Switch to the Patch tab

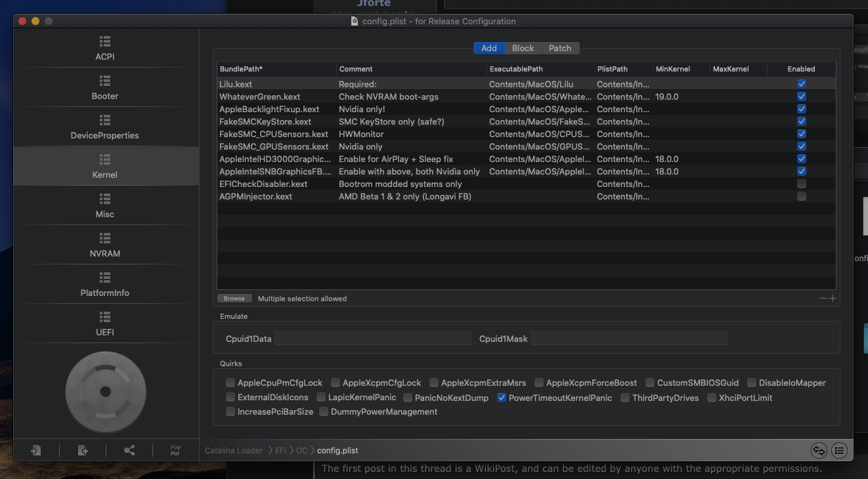[x=560, y=48]
